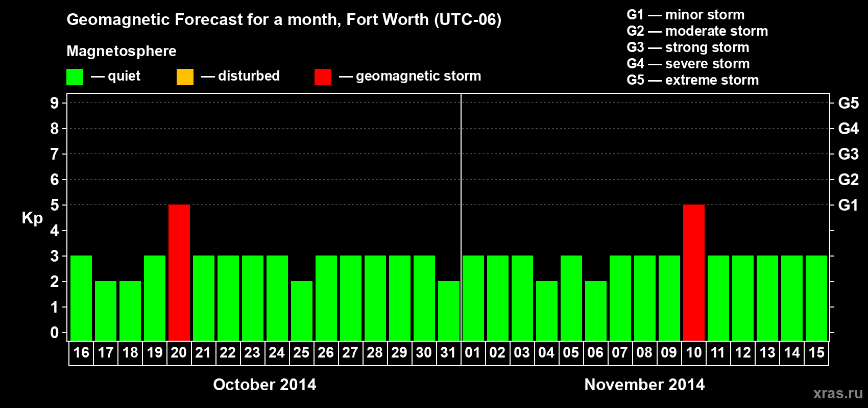This screenshot has height=408, width=868.
Task: Click the green bar above date 28
Action: tap(375, 298)
